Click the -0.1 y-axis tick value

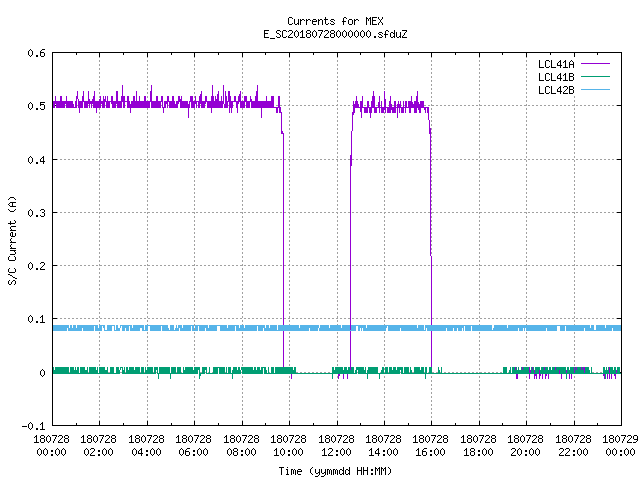[33, 426]
